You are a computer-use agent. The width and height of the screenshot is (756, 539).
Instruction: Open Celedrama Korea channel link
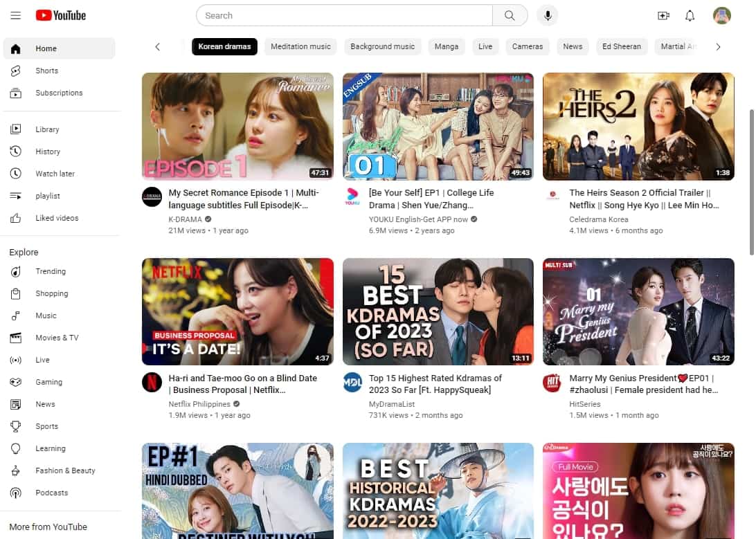tap(599, 219)
